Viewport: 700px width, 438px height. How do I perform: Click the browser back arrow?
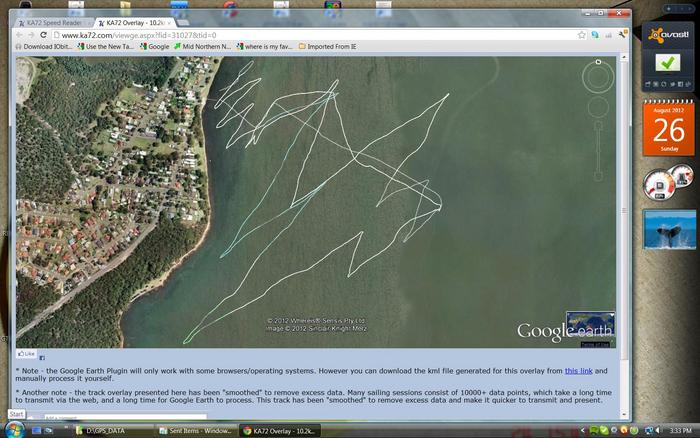point(22,34)
